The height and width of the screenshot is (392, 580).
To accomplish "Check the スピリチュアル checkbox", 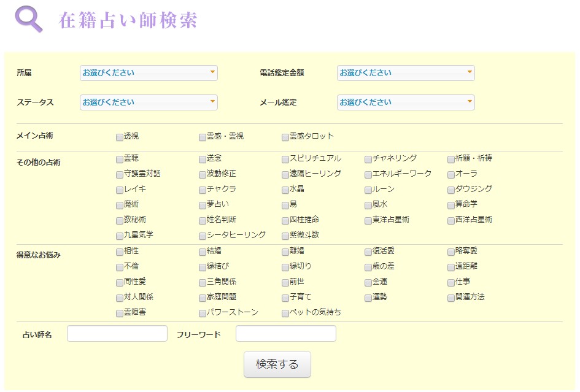I will point(285,159).
